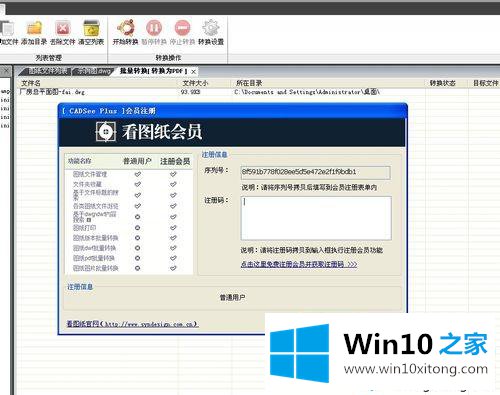Image resolution: width=500 pixels, height=395 pixels.
Task: Open the 点击这里免费注册会员并获取注册码 link
Action: coord(299,264)
